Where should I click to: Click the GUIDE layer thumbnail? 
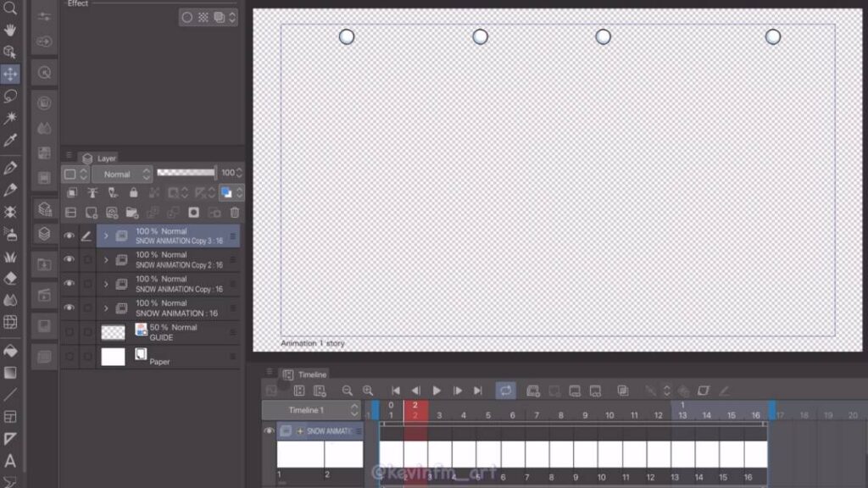click(113, 332)
